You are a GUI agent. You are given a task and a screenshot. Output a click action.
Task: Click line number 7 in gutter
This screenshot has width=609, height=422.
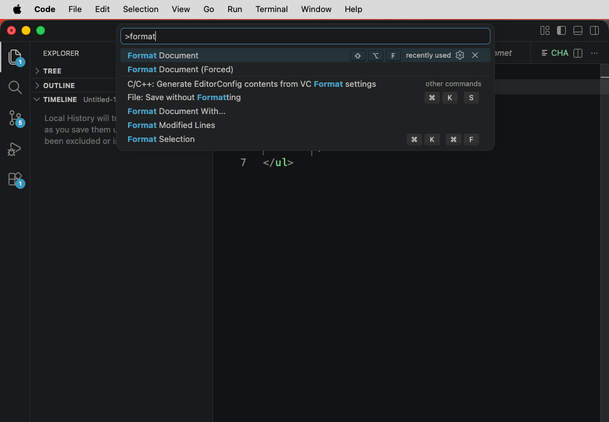[x=243, y=162]
